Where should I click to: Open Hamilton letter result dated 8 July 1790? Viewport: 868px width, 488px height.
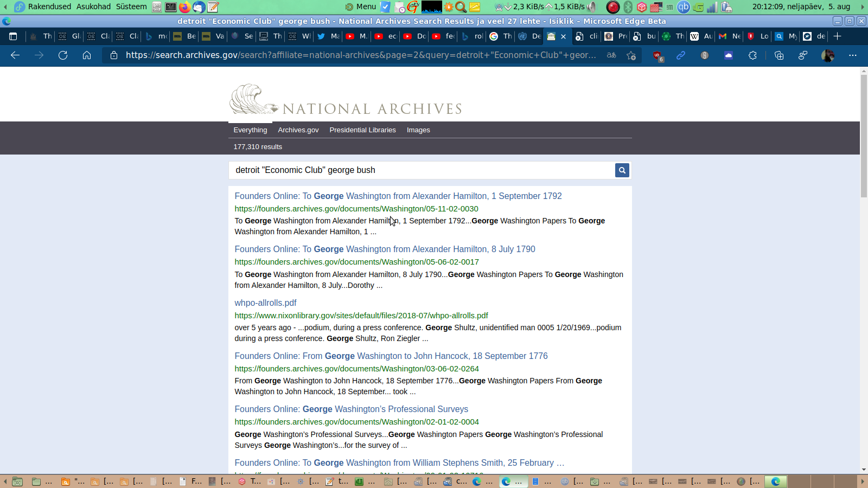pos(385,249)
